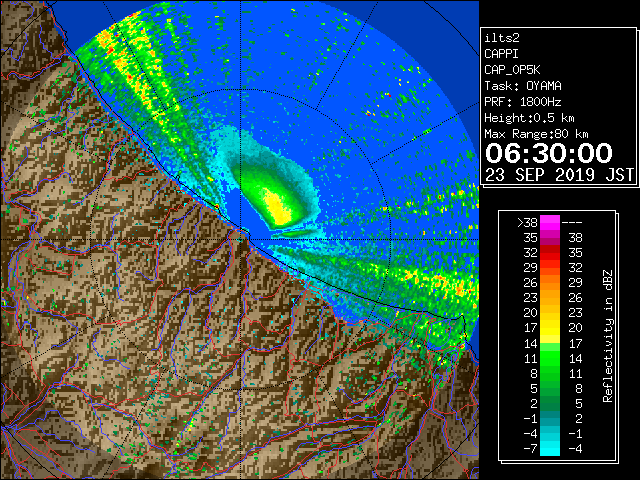Select the 'ilts2' product label
Viewport: 640px width, 480px height.
coord(502,38)
